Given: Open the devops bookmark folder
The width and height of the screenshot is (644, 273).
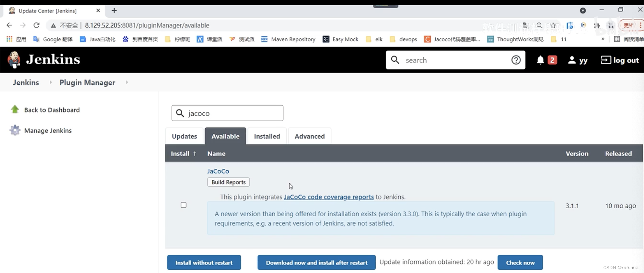Looking at the screenshot, I should (x=403, y=39).
